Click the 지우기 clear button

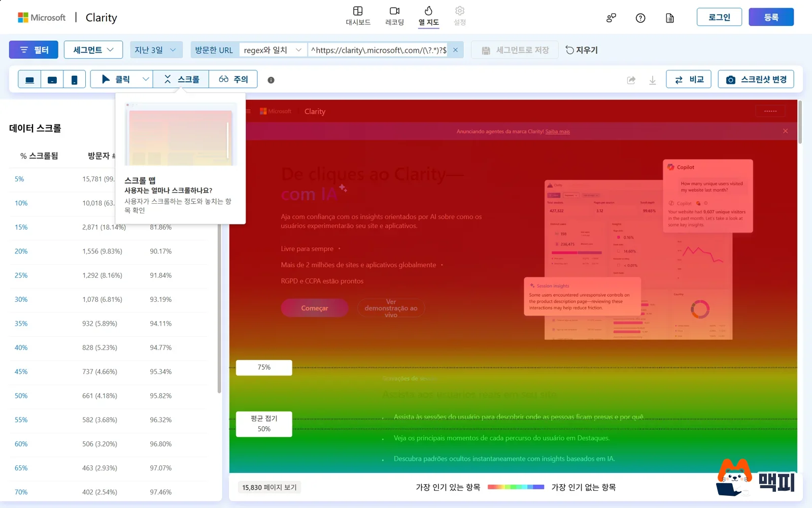click(x=582, y=50)
